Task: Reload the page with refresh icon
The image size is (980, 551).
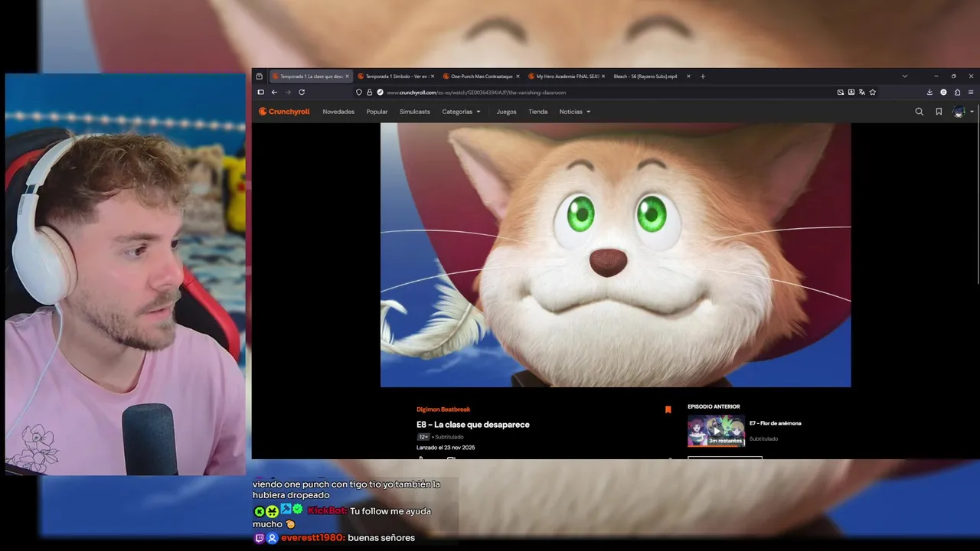Action: point(302,92)
